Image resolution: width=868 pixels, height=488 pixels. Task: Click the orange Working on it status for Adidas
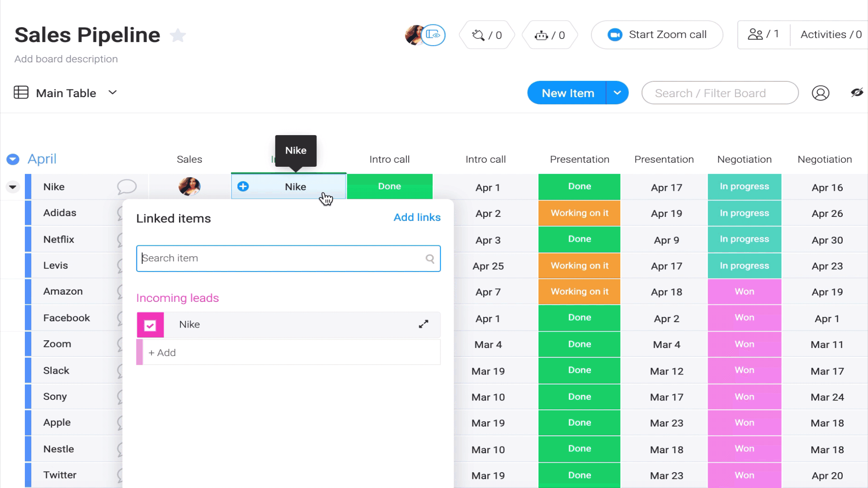coord(579,213)
